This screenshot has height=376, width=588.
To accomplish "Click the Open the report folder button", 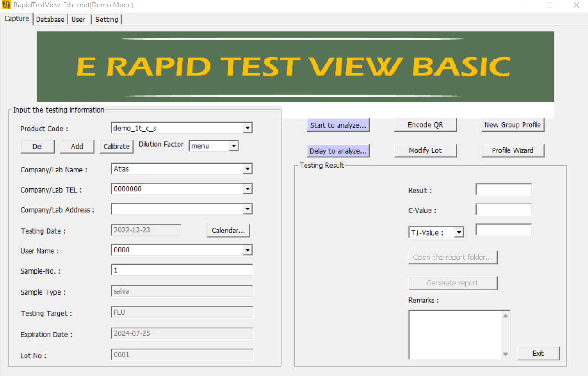I will click(x=453, y=258).
